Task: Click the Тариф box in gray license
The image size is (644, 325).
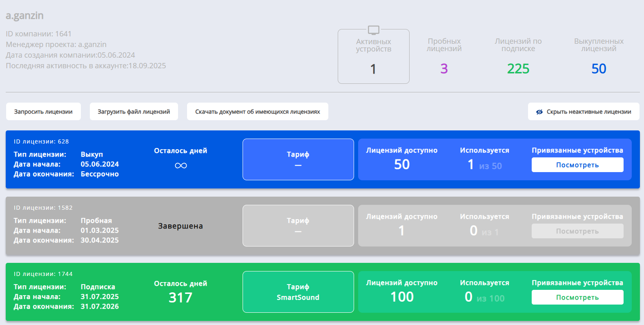Action: [x=298, y=226]
